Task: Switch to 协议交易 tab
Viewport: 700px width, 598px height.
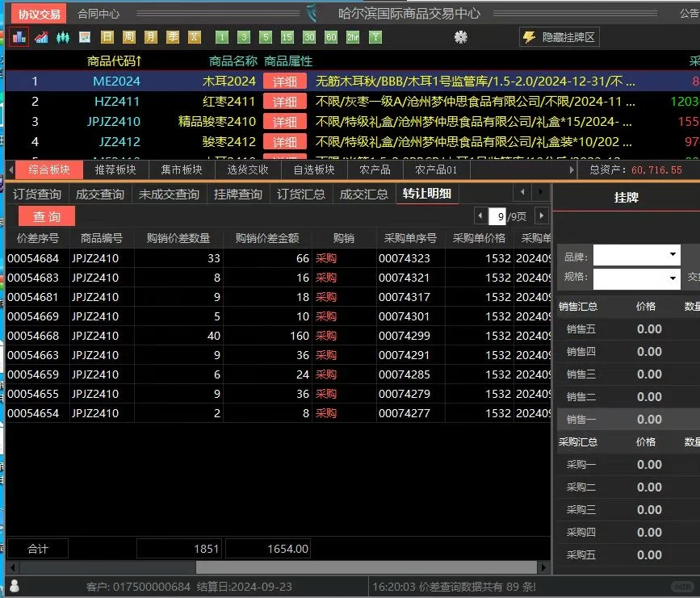Action: pos(39,14)
